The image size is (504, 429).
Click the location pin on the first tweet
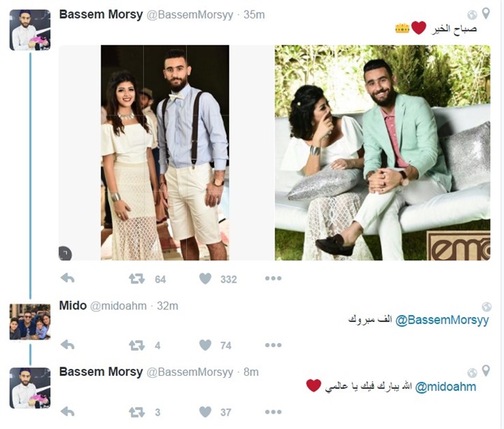[486, 13]
